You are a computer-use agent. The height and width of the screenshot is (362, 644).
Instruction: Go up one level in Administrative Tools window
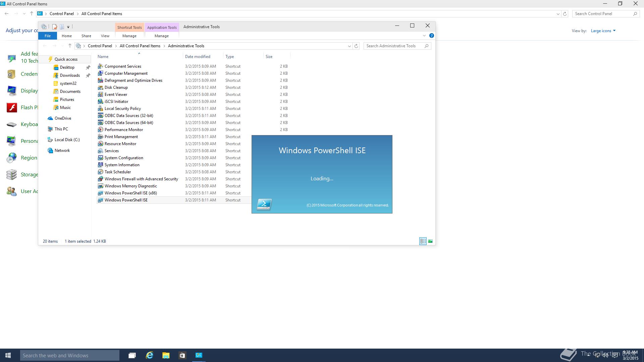pyautogui.click(x=70, y=46)
